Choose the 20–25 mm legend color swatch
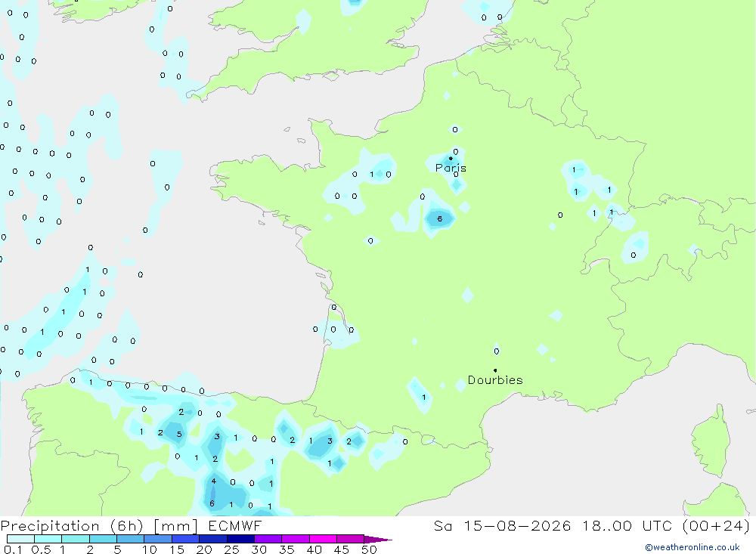The width and height of the screenshot is (756, 554). click(213, 539)
